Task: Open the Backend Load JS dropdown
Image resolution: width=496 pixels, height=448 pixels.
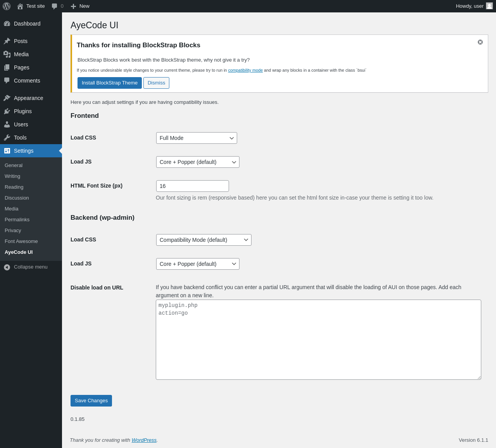Action: click(198, 264)
